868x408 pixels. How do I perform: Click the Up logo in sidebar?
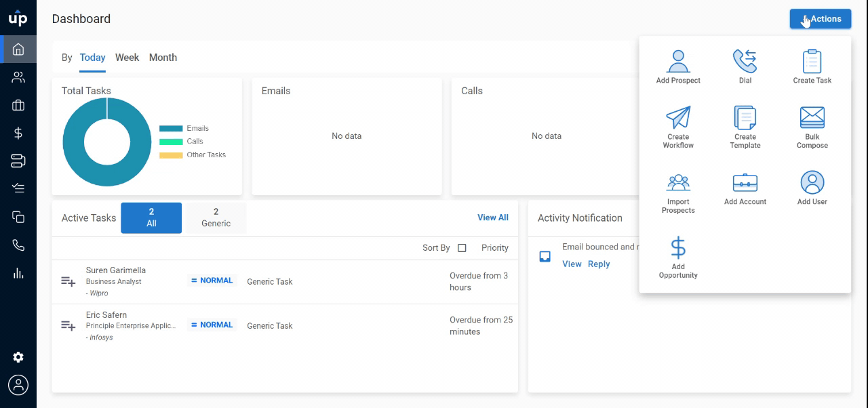click(18, 18)
